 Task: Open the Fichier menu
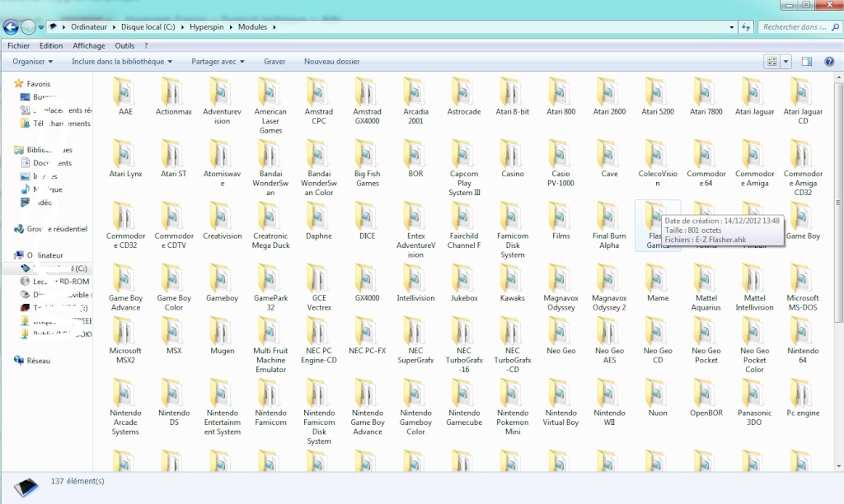coord(19,46)
